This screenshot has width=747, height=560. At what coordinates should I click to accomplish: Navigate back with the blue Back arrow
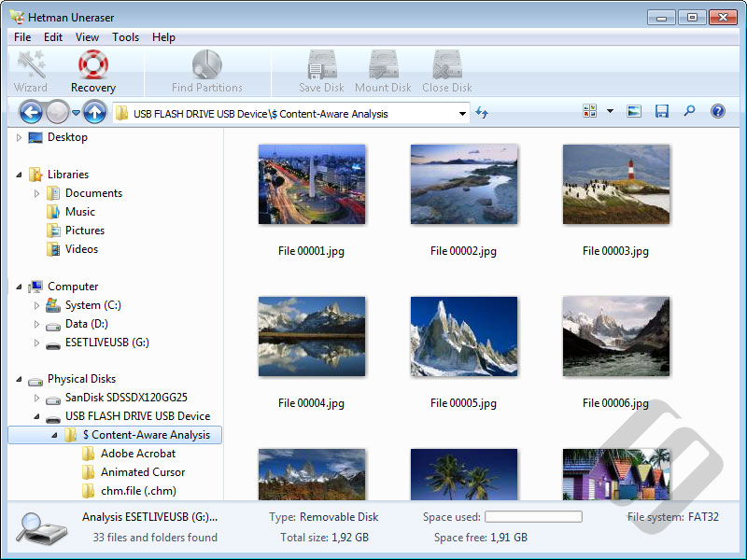(31, 113)
